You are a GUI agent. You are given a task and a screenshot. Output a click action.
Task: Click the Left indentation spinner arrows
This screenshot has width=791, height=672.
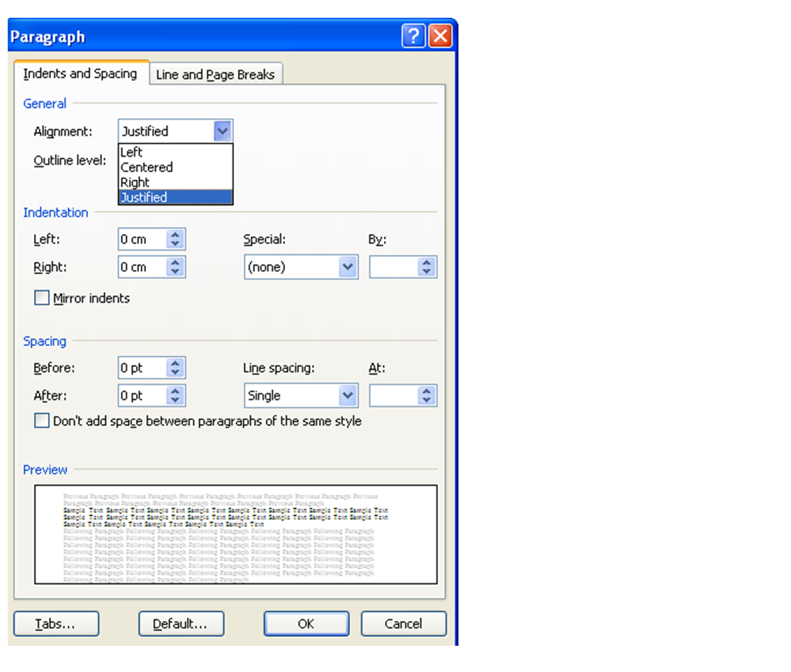pyautogui.click(x=175, y=239)
